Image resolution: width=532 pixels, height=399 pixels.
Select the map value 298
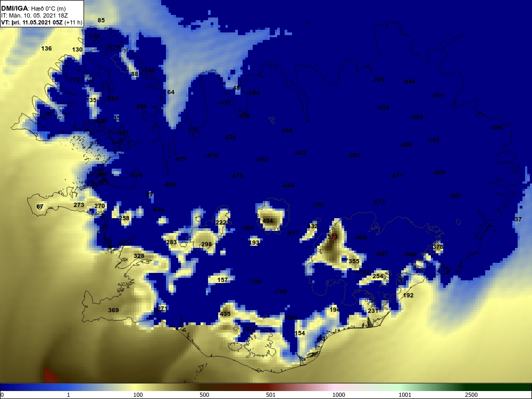(206, 244)
